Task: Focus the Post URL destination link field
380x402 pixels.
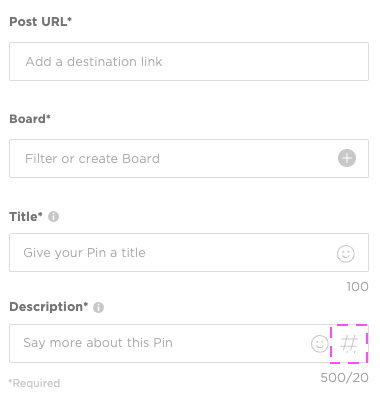Action: pyautogui.click(x=189, y=61)
